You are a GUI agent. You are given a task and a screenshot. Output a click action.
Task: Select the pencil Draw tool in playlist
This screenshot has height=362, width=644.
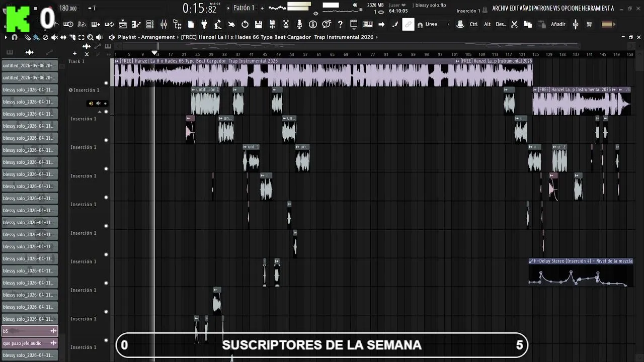[27, 37]
